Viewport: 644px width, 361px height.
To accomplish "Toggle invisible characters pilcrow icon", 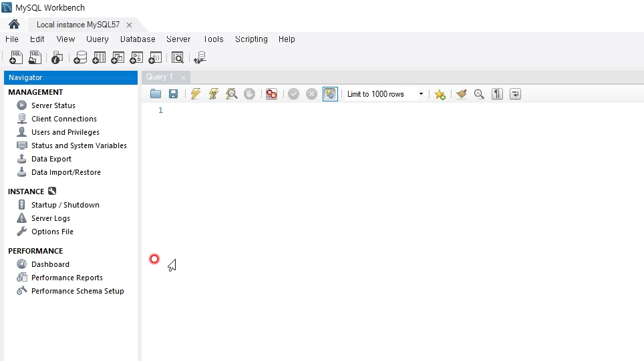I will coord(497,94).
